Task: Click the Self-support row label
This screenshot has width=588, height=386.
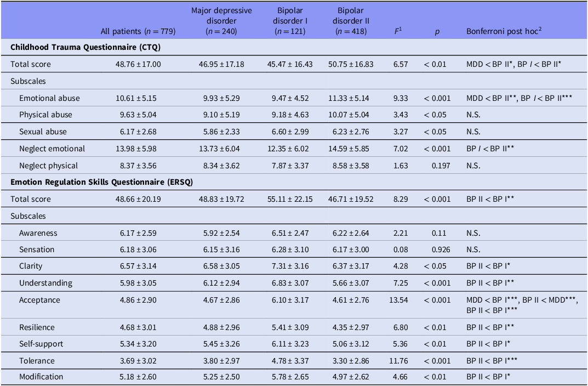Action: point(41,344)
